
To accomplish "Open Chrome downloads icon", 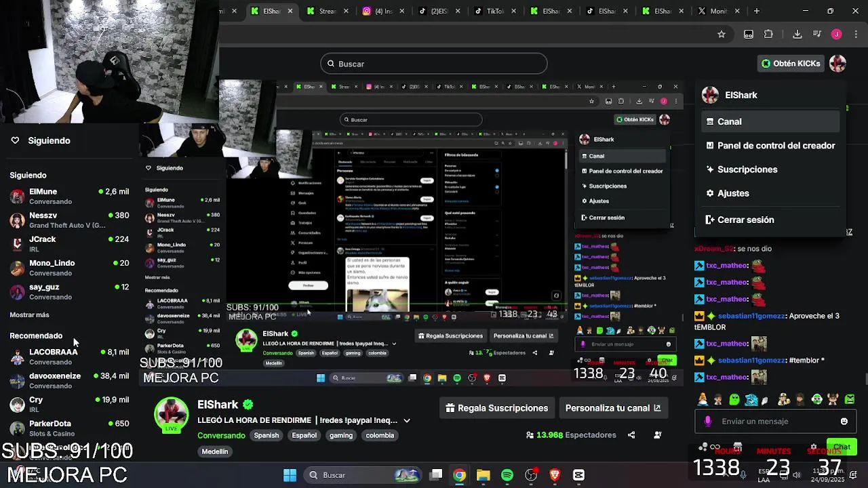I will click(x=797, y=35).
